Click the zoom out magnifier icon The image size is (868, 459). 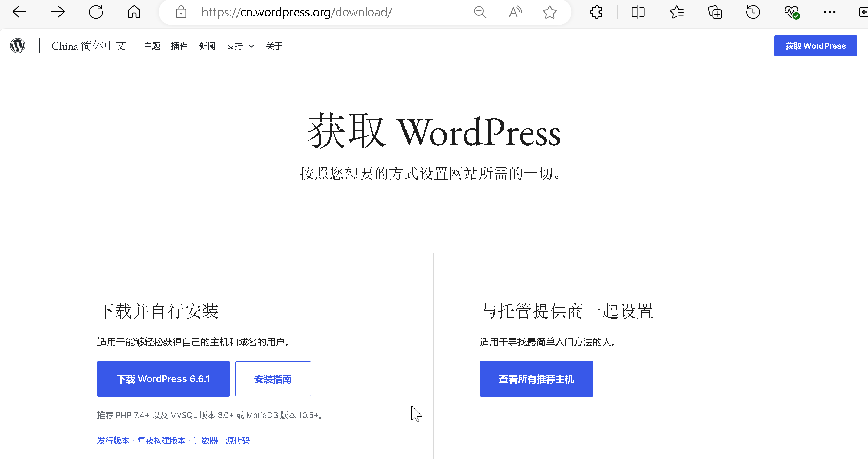[480, 13]
